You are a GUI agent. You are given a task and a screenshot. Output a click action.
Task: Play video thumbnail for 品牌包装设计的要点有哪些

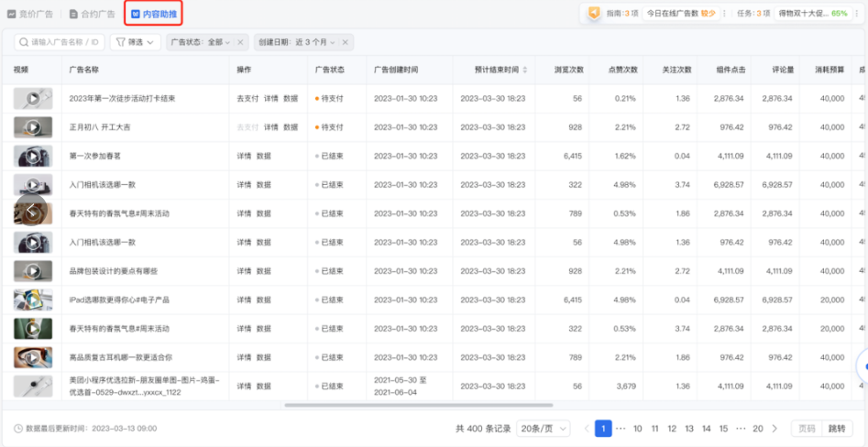(x=33, y=271)
